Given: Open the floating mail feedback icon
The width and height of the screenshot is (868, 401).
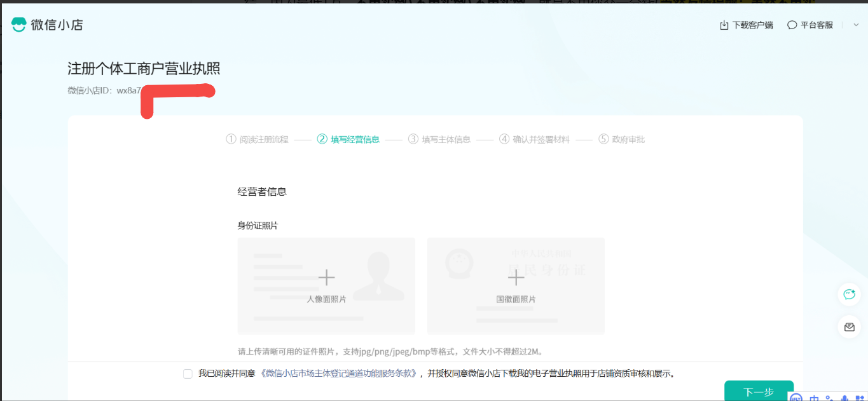Looking at the screenshot, I should [850, 327].
